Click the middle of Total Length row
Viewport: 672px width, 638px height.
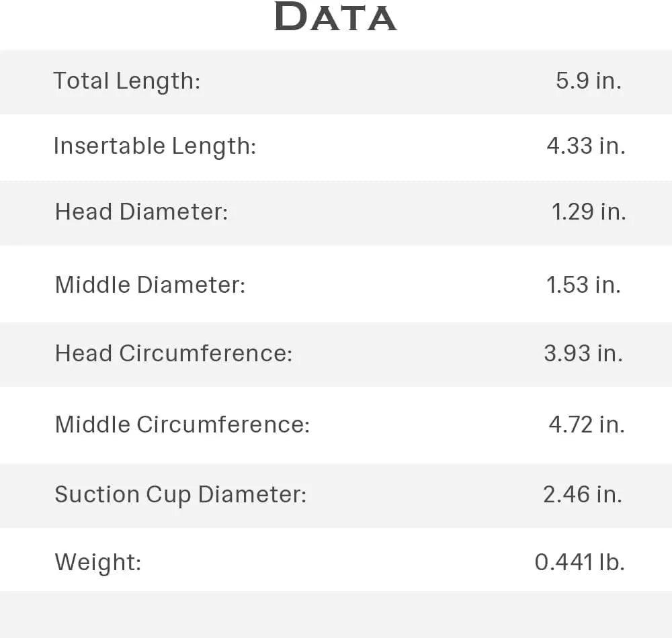click(336, 82)
